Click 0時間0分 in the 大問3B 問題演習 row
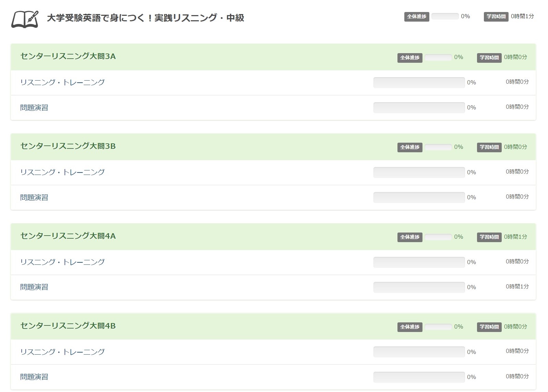This screenshot has width=548, height=392. point(517,197)
